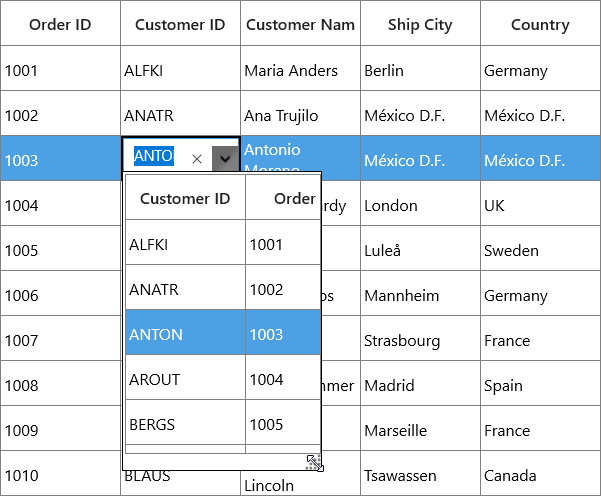Click ALFKI in the main grid
This screenshot has height=496, width=601.
coord(181,70)
